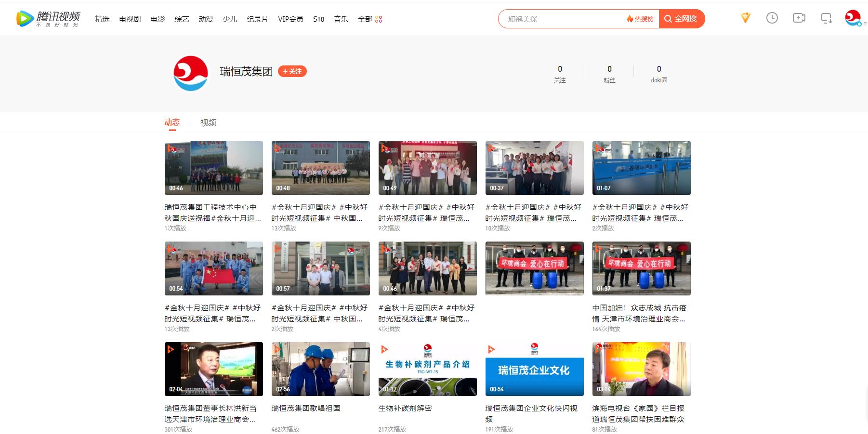Play the 00:37 video thumbnail

coord(535,168)
